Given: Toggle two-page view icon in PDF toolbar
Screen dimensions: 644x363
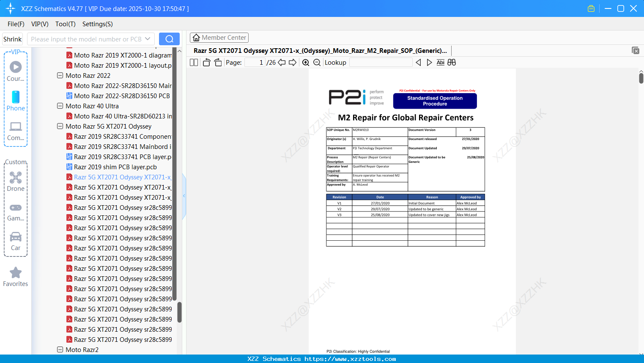Looking at the screenshot, I should click(194, 62).
